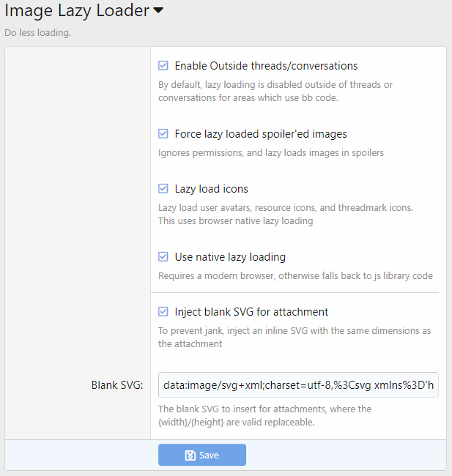Click the "Requires a modern browser" description text
Image resolution: width=452 pixels, height=476 pixels.
[295, 276]
